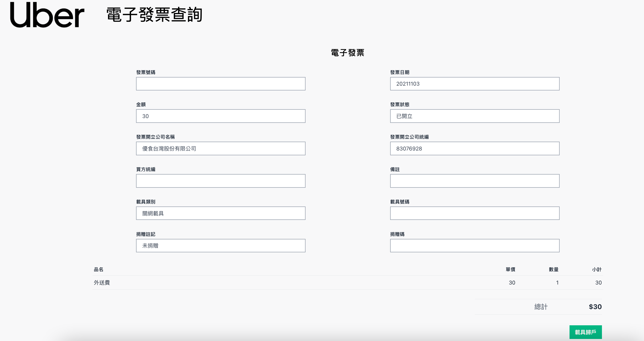Click the 金額 field showing 30
Screen dimensions: 644x341
coord(221,116)
